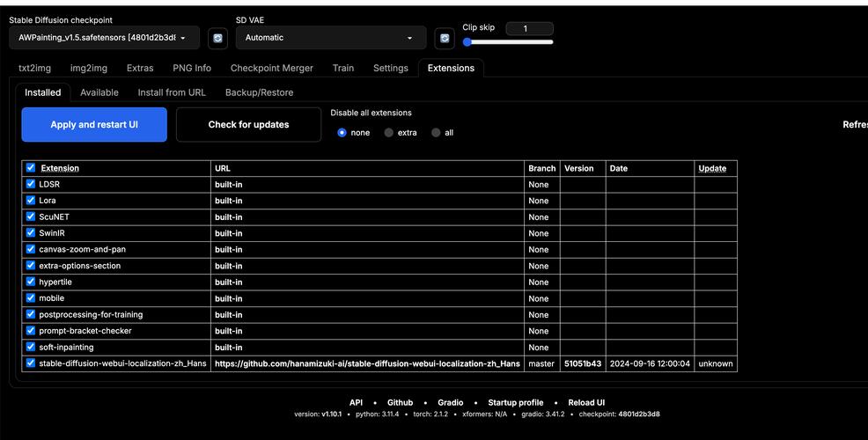
Task: Click the 2024-09-16 12:00:04 date cell
Action: (650, 363)
